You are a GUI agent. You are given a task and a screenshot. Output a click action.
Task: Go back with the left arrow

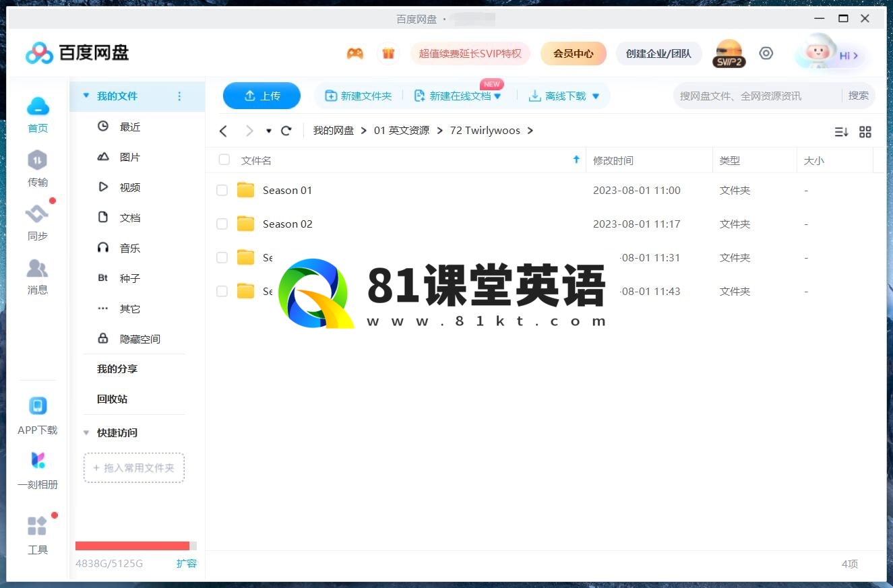coord(224,131)
